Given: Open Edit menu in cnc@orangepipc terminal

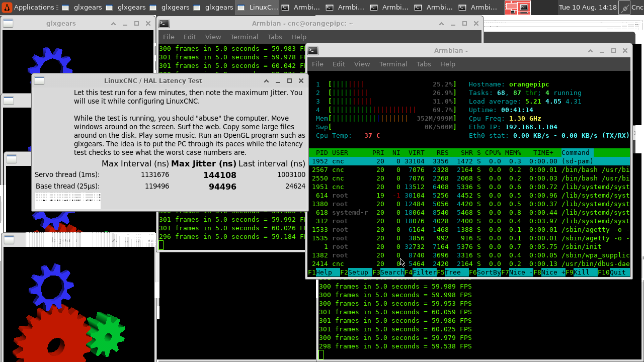Looking at the screenshot, I should (x=190, y=37).
